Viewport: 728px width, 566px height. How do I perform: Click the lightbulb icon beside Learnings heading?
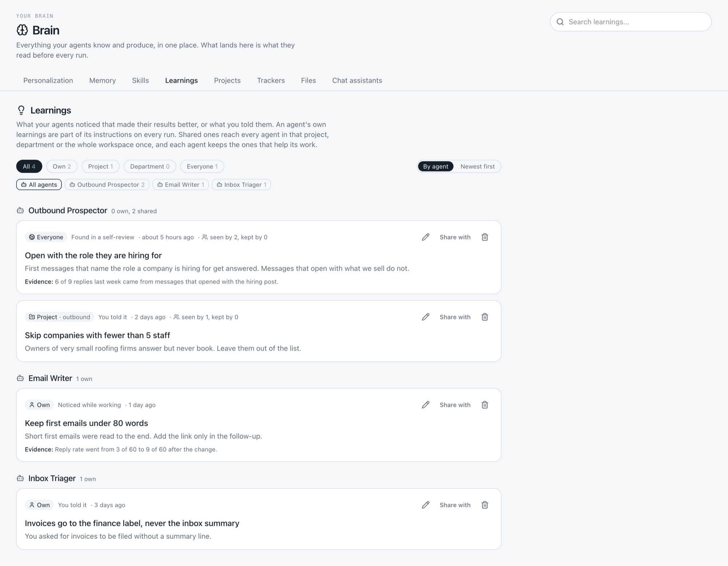(x=21, y=110)
